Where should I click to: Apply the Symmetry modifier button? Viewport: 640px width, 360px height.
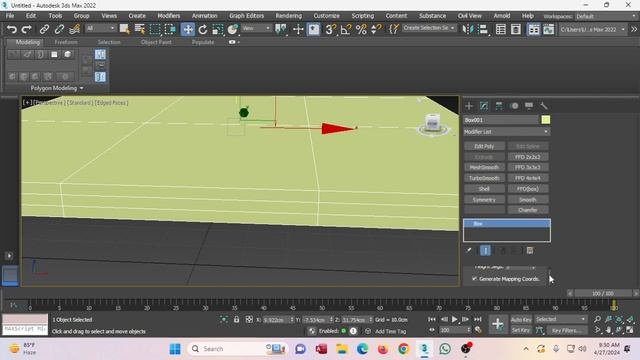pos(484,200)
